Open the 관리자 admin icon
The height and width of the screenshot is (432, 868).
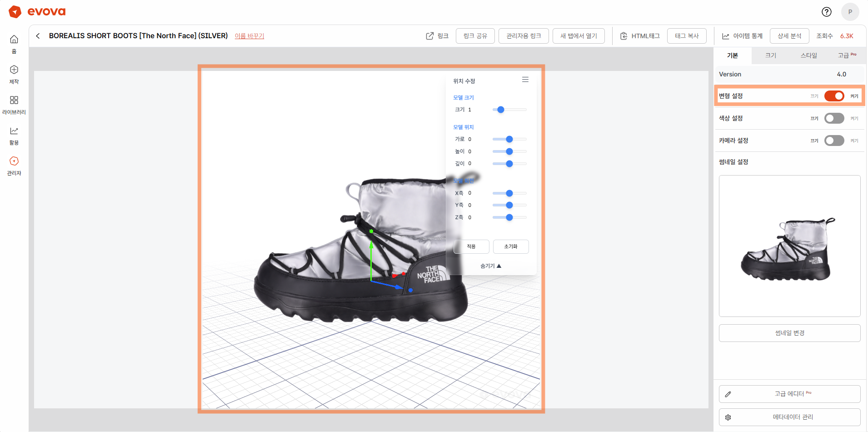14,161
